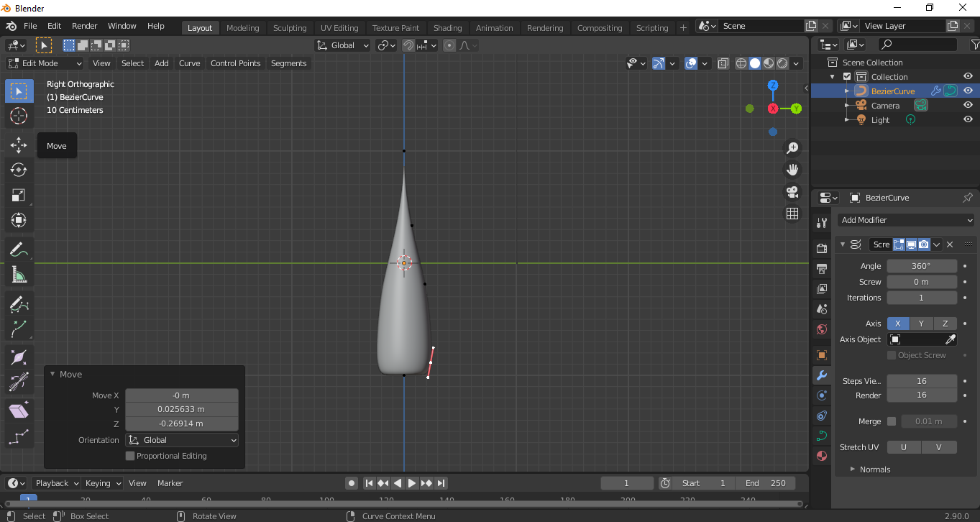Set the Screw modifier Axis to Z
Viewport: 980px width, 522px height.
point(945,324)
